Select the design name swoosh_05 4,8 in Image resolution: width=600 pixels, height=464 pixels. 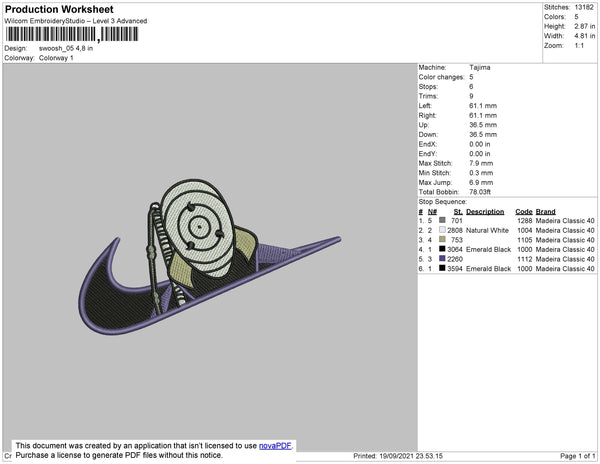coord(66,49)
